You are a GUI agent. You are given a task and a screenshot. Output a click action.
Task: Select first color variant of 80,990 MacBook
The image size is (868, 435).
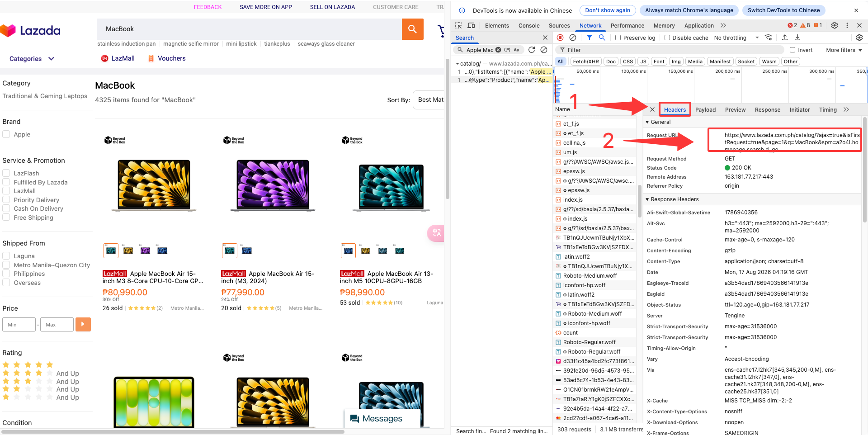(x=111, y=251)
